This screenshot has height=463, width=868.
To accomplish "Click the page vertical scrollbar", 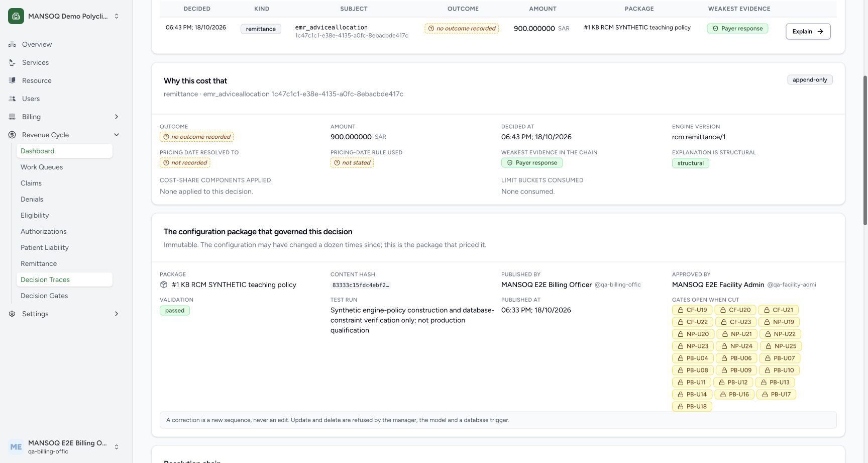I will click(865, 151).
